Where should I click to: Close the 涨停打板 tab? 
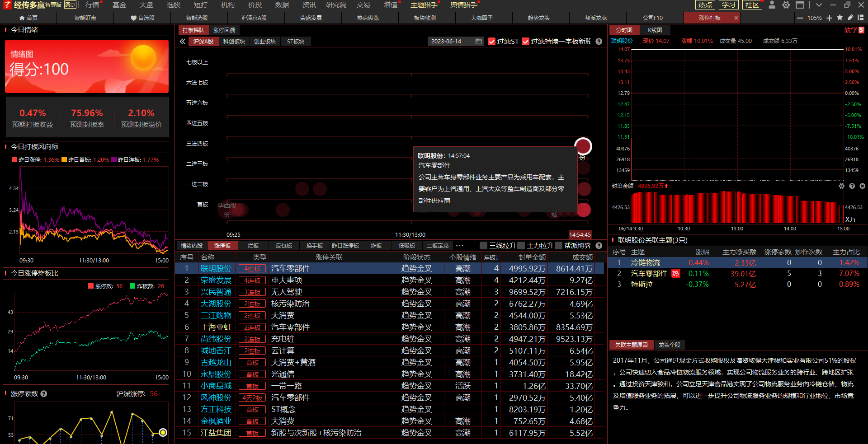click(x=736, y=18)
